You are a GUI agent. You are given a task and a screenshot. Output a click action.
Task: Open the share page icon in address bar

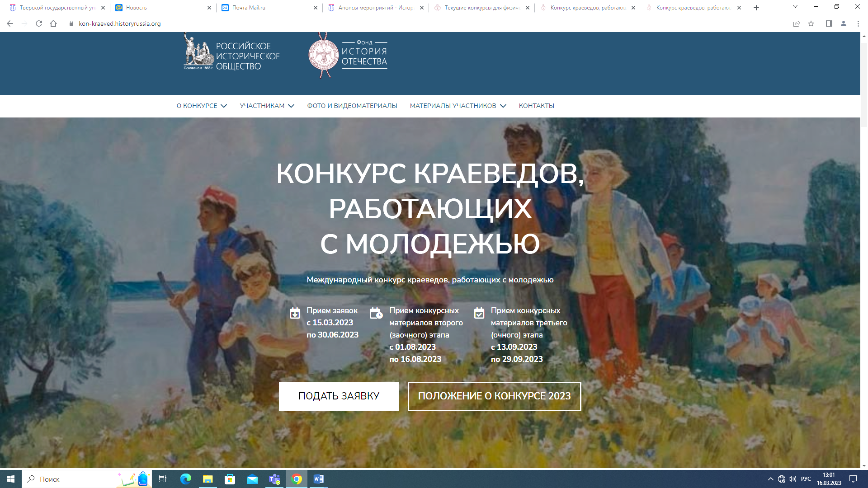797,23
